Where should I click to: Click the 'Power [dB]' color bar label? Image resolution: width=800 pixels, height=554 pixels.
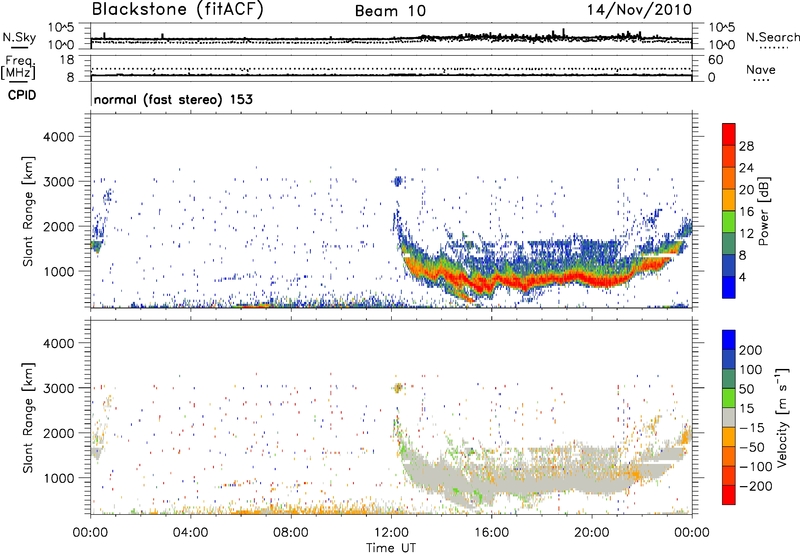(764, 211)
